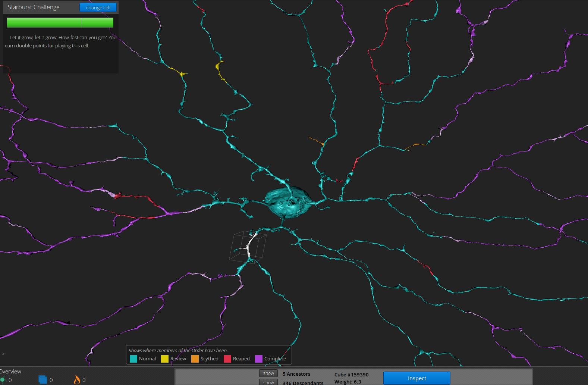This screenshot has width=588, height=385.
Task: Click the Reaped red legend swatch
Action: [x=227, y=359]
